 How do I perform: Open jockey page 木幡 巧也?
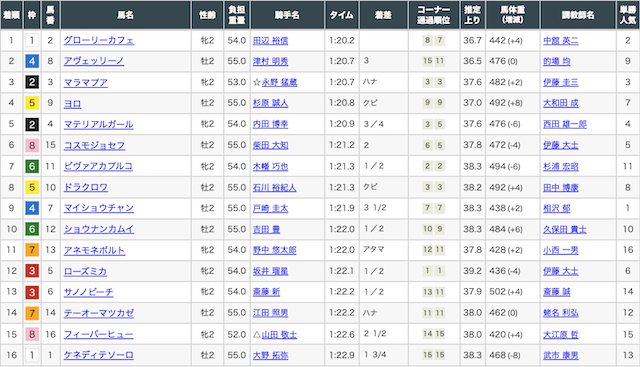pyautogui.click(x=270, y=166)
